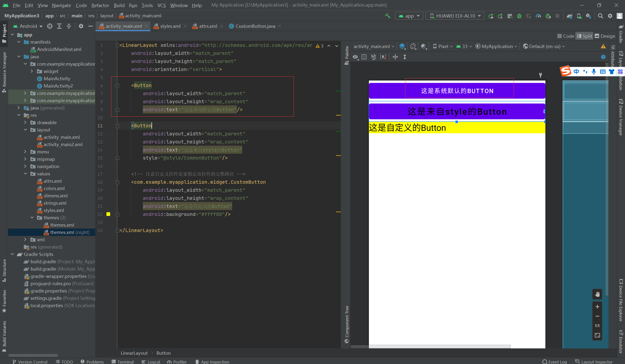Click the Design surface layers icon
This screenshot has width=625, height=364.
tap(402, 46)
